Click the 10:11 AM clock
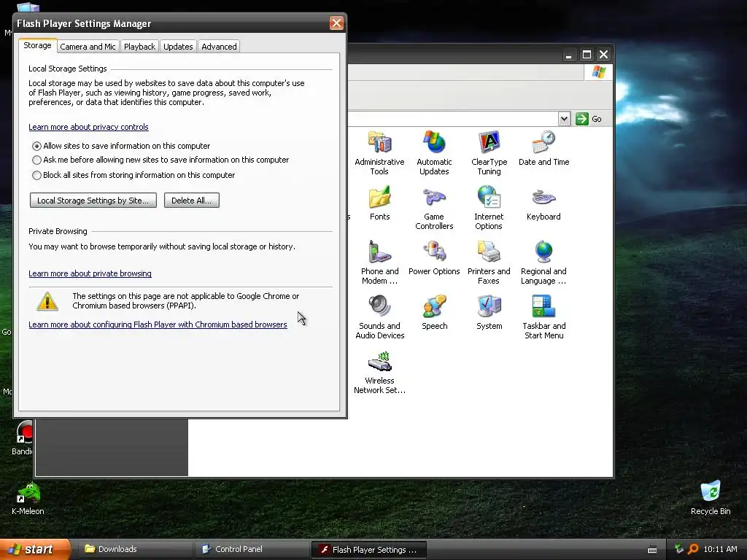Image resolution: width=747 pixels, height=560 pixels. coord(720,549)
